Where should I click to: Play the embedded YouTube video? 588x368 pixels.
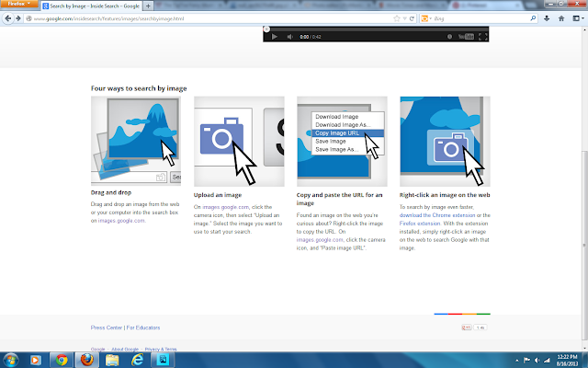point(275,37)
